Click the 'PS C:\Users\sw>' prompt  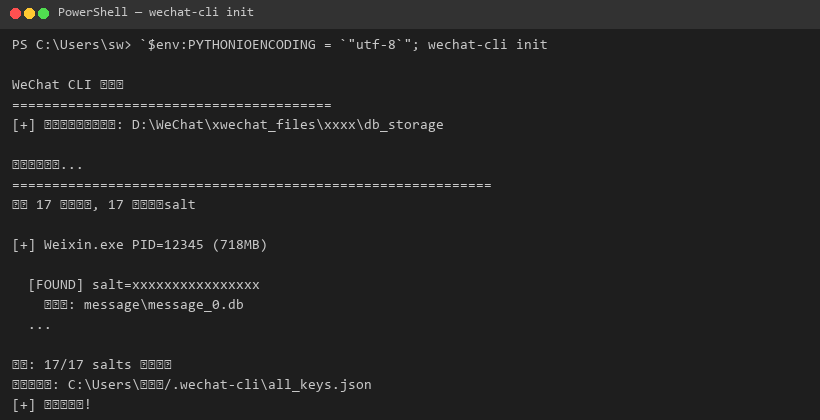[x=72, y=45]
